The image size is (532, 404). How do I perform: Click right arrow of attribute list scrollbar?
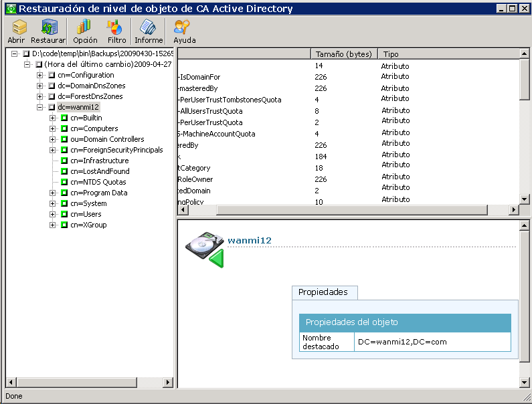tap(514, 210)
